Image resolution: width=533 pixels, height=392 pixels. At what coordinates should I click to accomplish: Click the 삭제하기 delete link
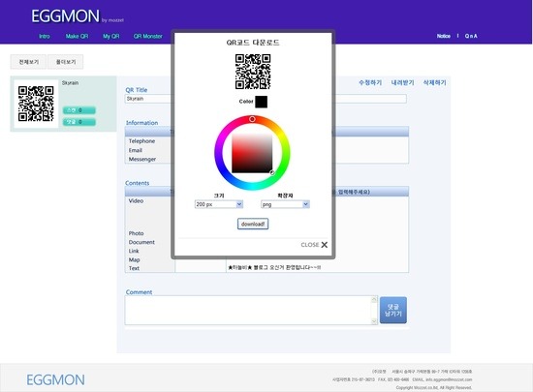pos(435,82)
